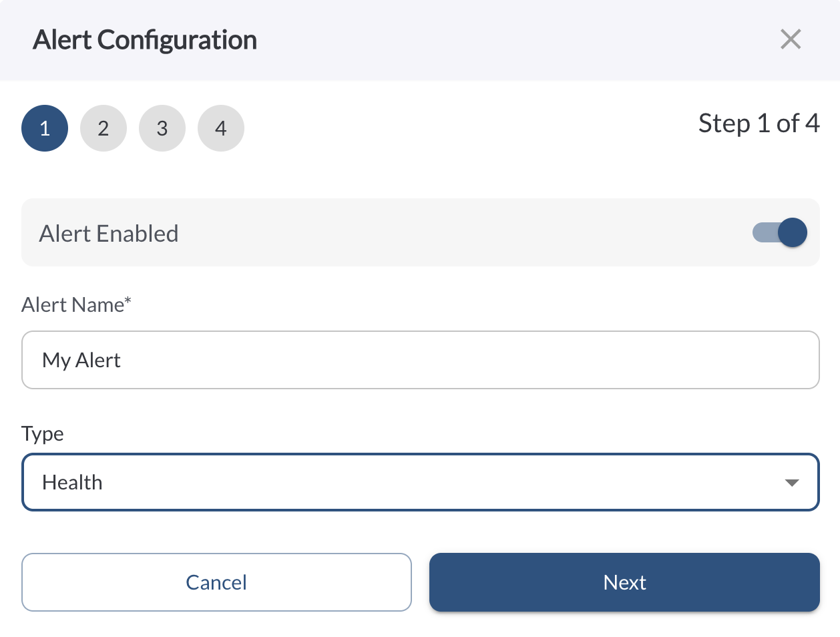
Task: Click the Alert Name input field
Action: [x=420, y=360]
